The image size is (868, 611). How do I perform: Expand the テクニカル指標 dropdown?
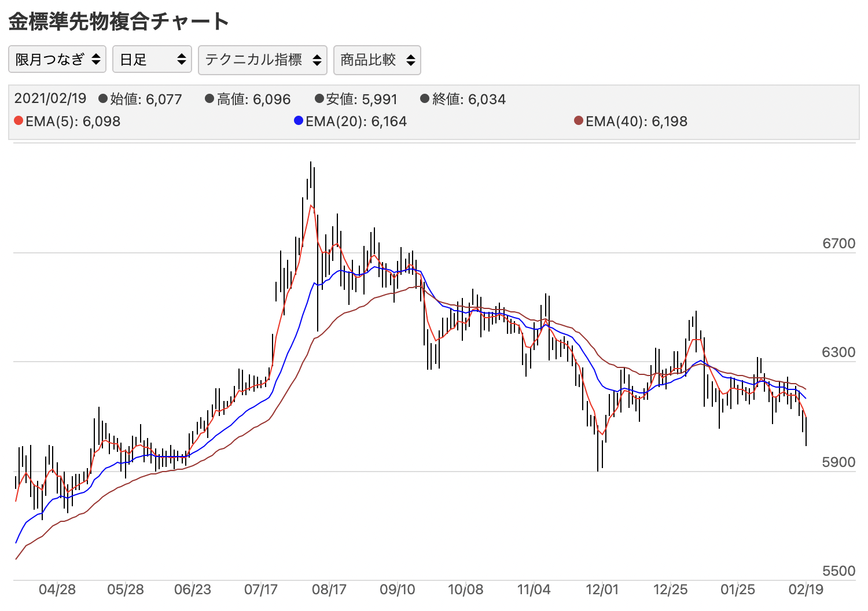point(263,60)
